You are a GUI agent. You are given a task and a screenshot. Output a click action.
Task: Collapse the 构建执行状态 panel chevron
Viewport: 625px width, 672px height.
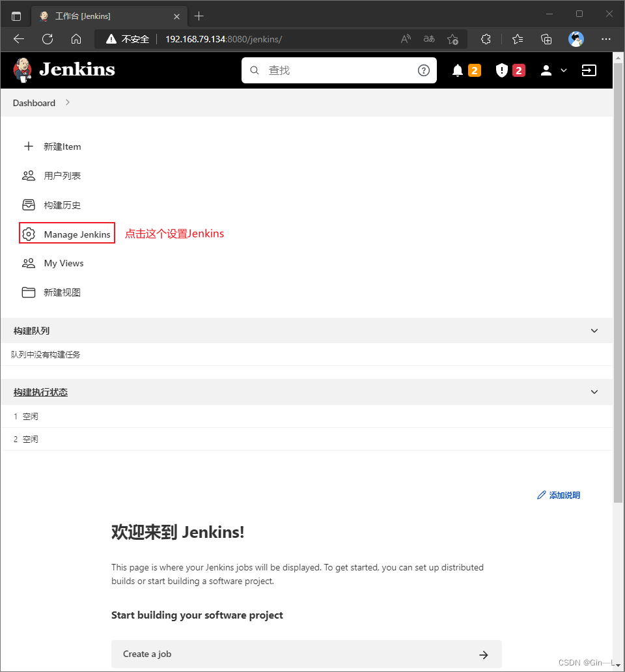tap(594, 392)
